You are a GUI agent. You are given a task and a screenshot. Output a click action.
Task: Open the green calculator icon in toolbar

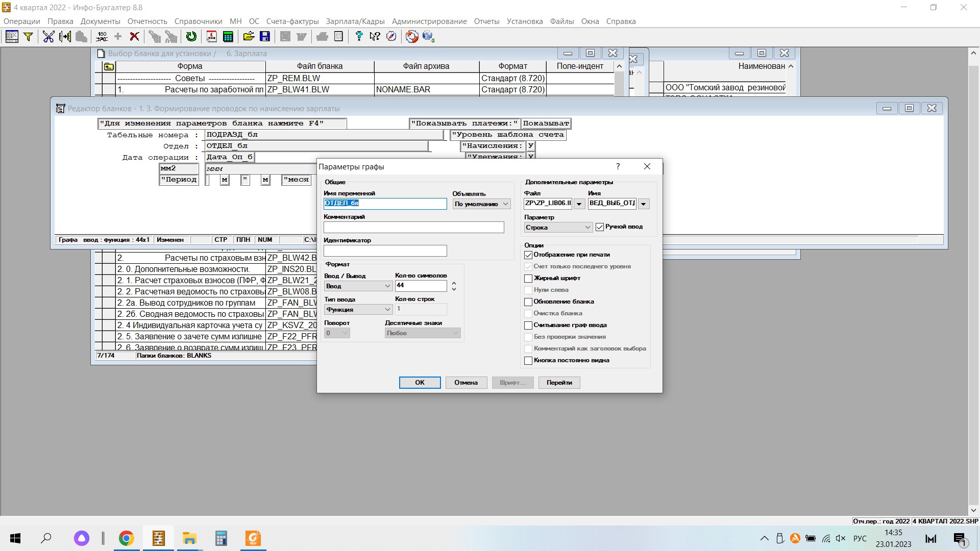[x=228, y=36]
